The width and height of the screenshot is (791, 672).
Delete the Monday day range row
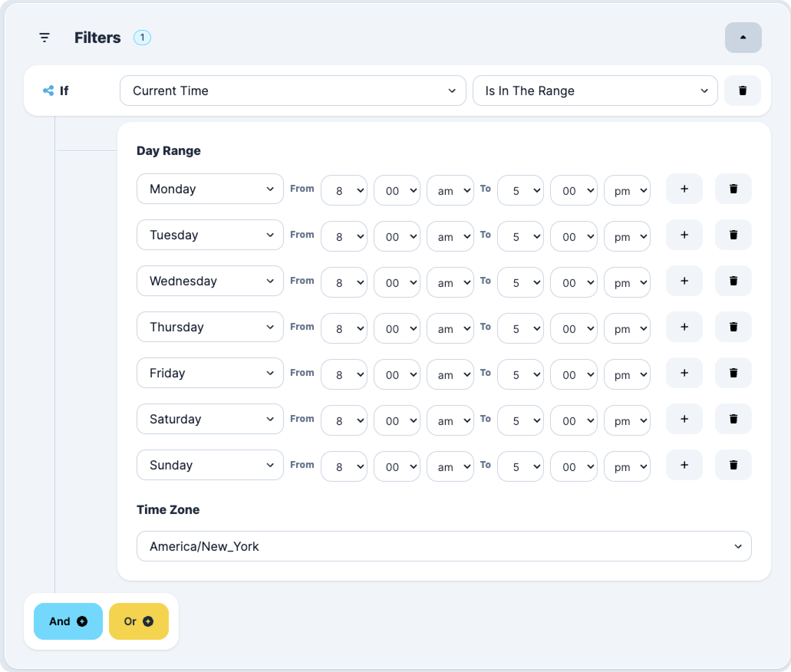[x=733, y=189]
